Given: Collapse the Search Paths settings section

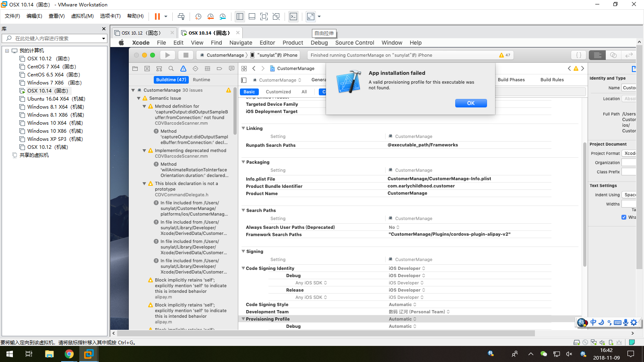Looking at the screenshot, I should click(243, 210).
